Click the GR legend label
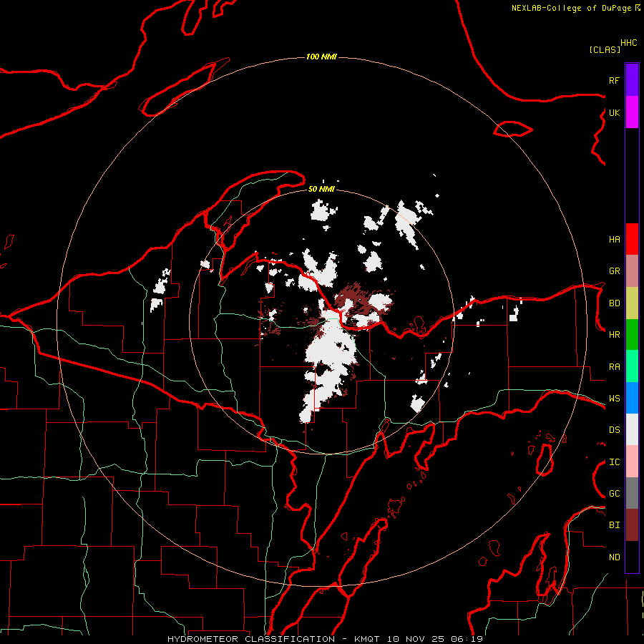Image resolution: width=644 pixels, height=644 pixels. (x=614, y=271)
